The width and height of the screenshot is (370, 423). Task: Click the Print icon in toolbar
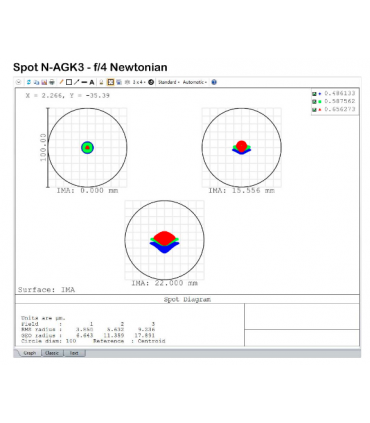click(52, 82)
